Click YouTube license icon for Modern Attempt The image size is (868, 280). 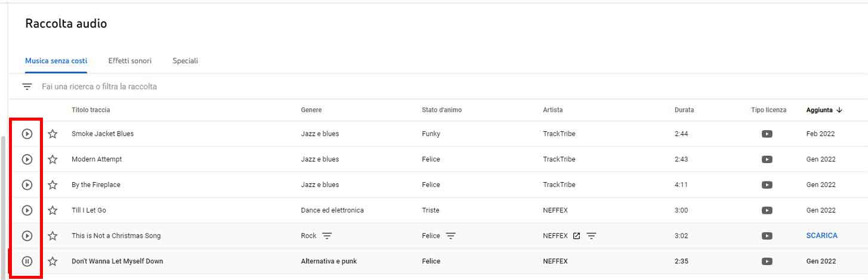[x=767, y=159]
